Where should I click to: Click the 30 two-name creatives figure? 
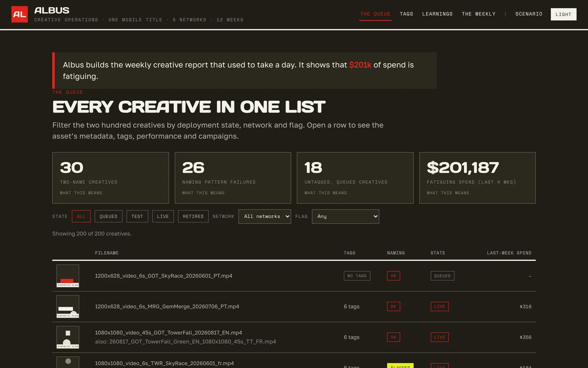pyautogui.click(x=72, y=168)
